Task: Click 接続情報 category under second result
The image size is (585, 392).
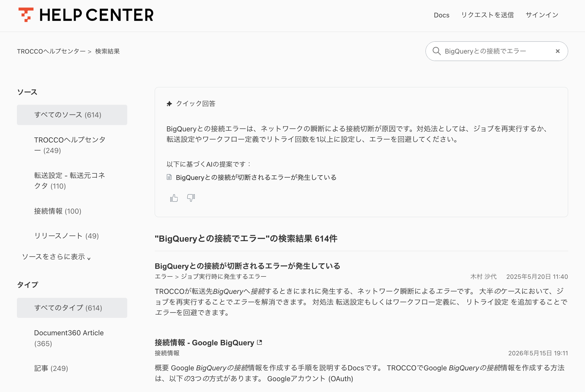Action: coord(167,353)
